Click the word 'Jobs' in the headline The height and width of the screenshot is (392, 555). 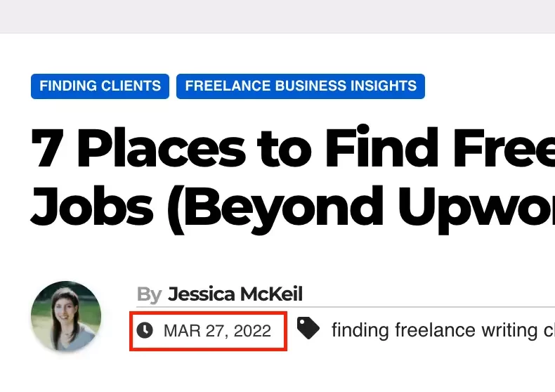[92, 207]
